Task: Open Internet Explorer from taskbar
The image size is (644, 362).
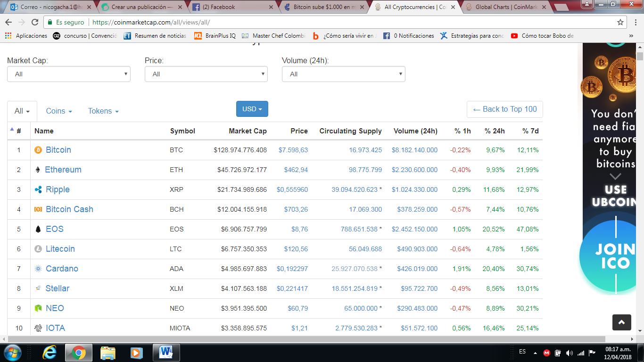Action: coord(49,352)
